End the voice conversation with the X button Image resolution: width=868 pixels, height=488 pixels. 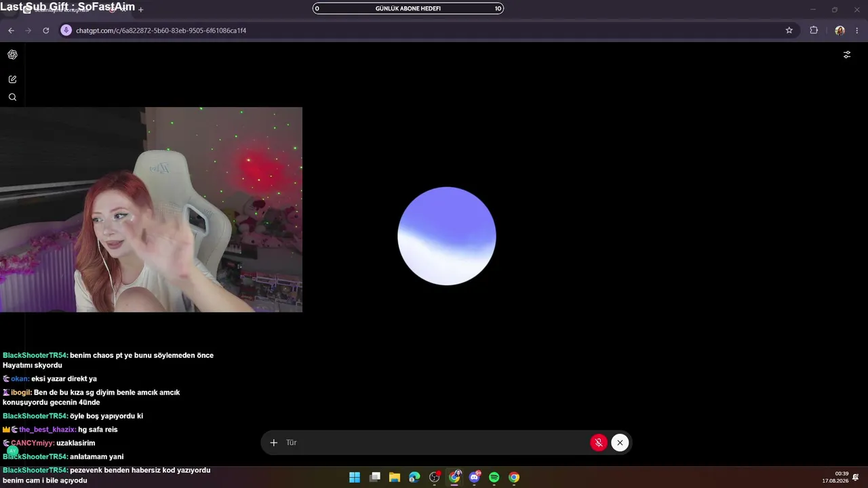tap(620, 443)
